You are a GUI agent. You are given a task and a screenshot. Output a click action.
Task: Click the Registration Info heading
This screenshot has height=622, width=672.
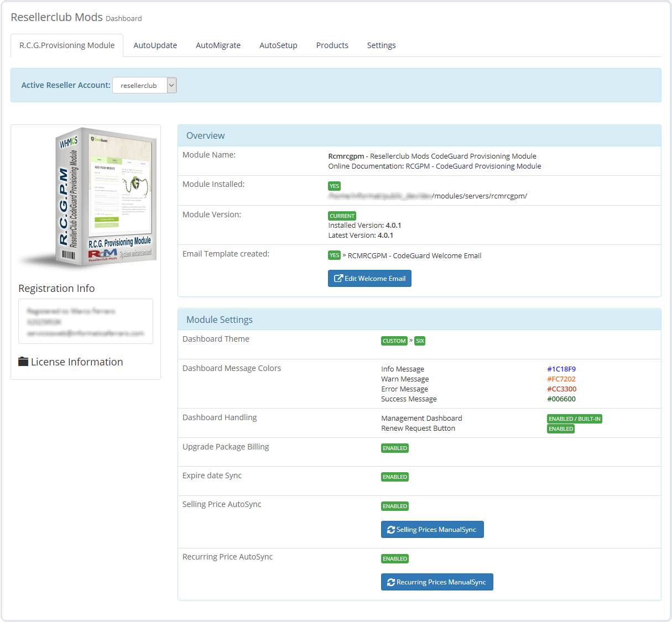click(x=56, y=288)
